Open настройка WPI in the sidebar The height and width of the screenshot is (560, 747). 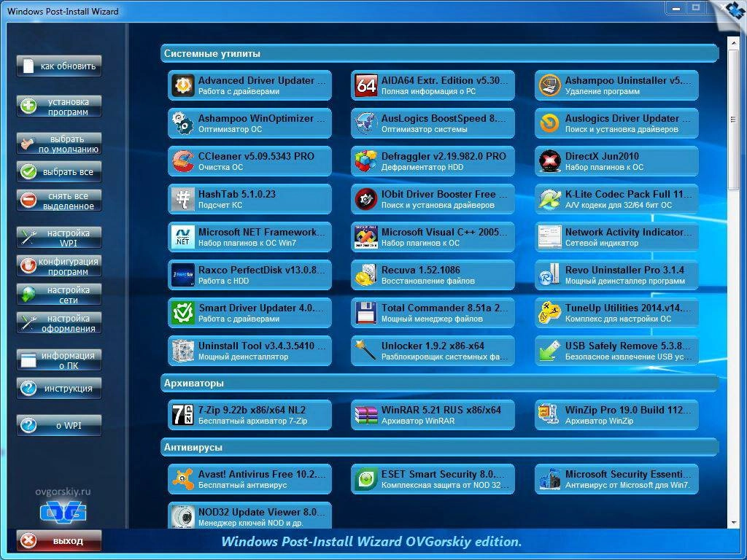tap(59, 238)
